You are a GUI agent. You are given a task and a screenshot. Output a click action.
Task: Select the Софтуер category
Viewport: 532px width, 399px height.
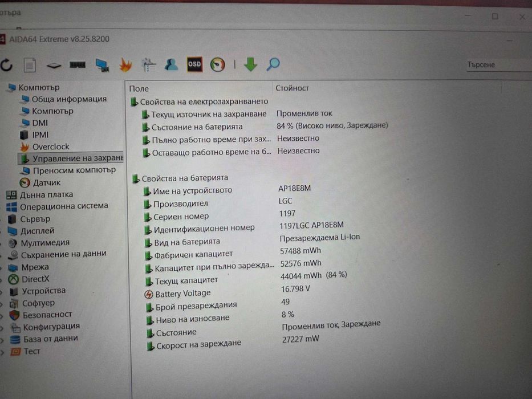click(33, 303)
